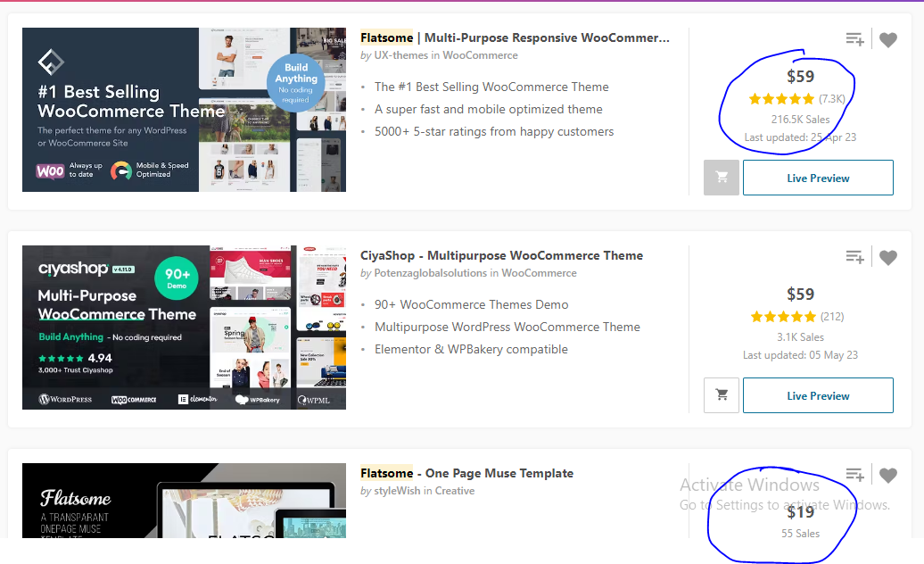The height and width of the screenshot is (564, 924).
Task: Open Live Preview for Flatsome theme
Action: (x=818, y=178)
